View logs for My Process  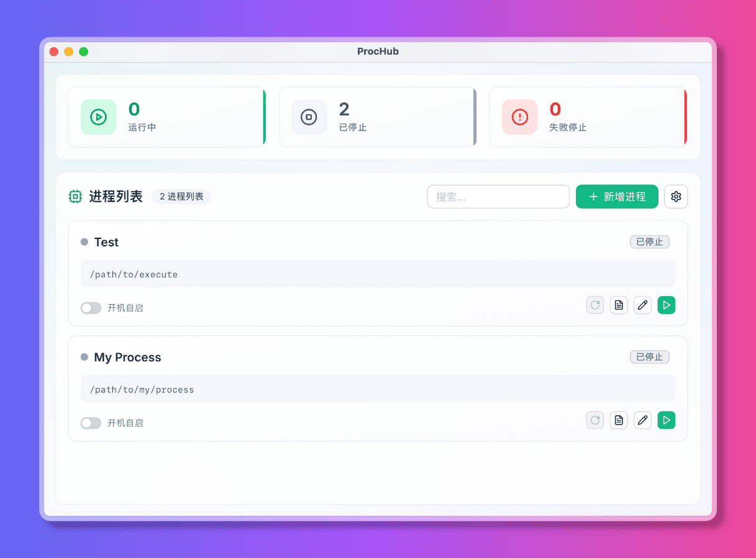coord(619,420)
